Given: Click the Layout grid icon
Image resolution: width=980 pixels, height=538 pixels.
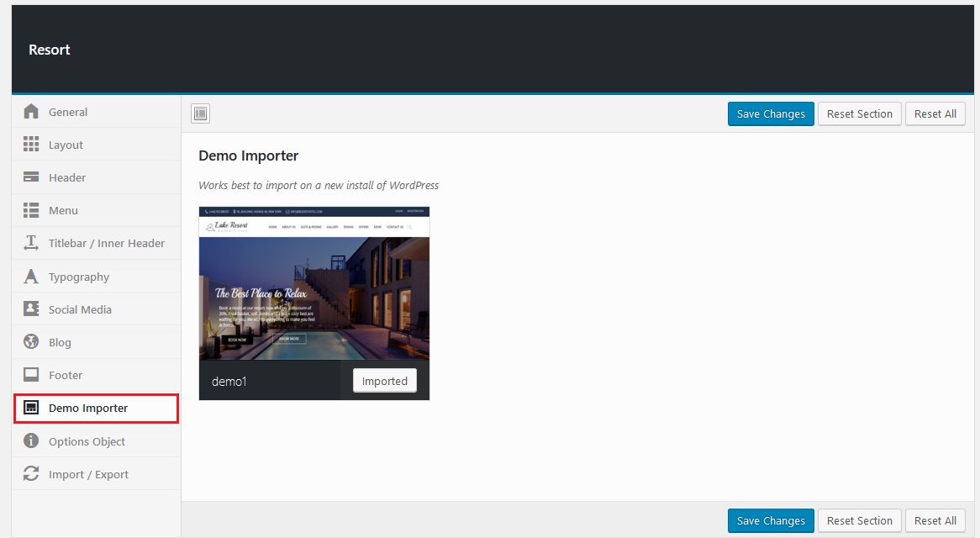Looking at the screenshot, I should [31, 145].
